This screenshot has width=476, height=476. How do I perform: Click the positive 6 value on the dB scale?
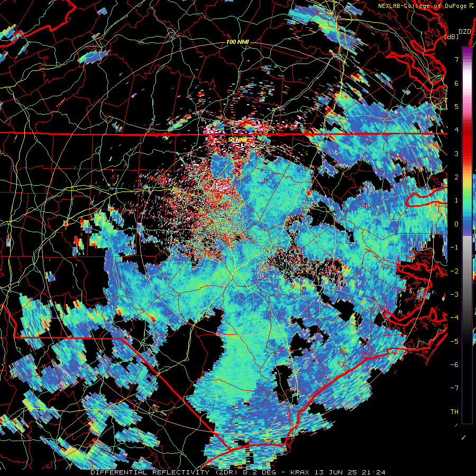pyautogui.click(x=456, y=83)
